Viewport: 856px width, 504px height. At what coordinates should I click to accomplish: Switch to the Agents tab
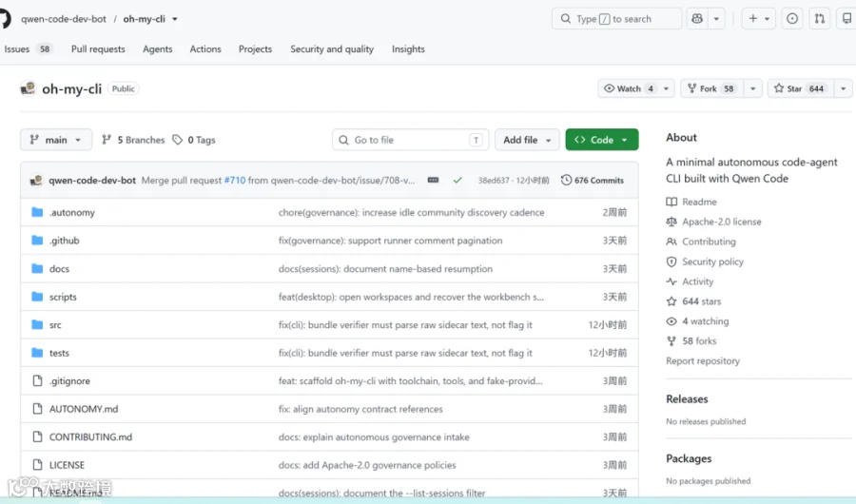click(x=158, y=49)
